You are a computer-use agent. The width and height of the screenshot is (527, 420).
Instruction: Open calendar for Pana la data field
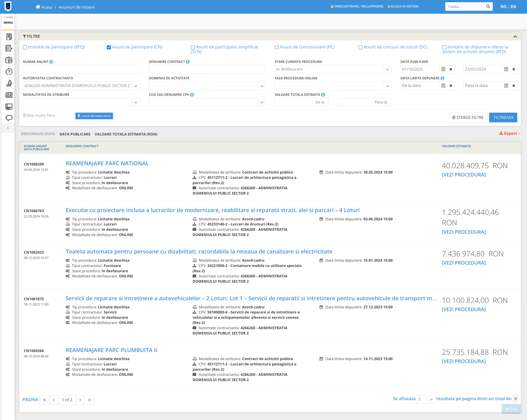[506, 86]
